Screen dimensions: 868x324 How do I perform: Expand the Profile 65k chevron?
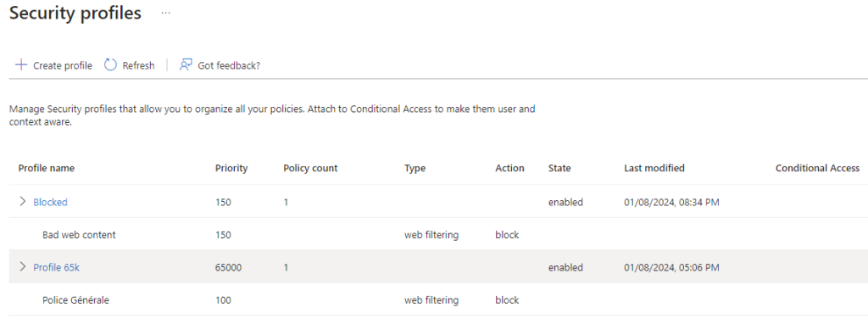23,267
